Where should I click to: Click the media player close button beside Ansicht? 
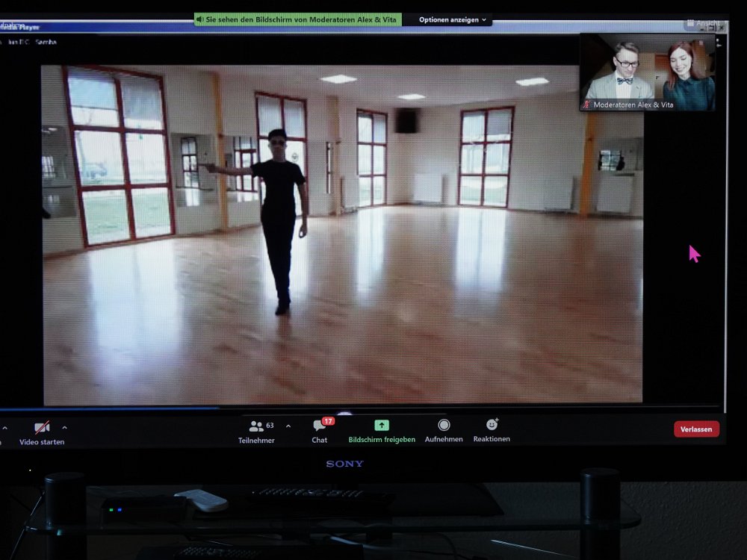(x=722, y=28)
